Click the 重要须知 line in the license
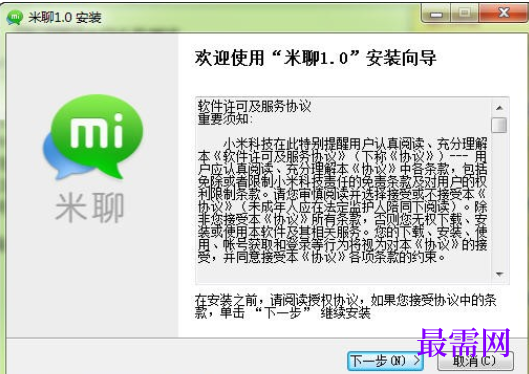Screen dimensions: 529x374 pos(225,119)
